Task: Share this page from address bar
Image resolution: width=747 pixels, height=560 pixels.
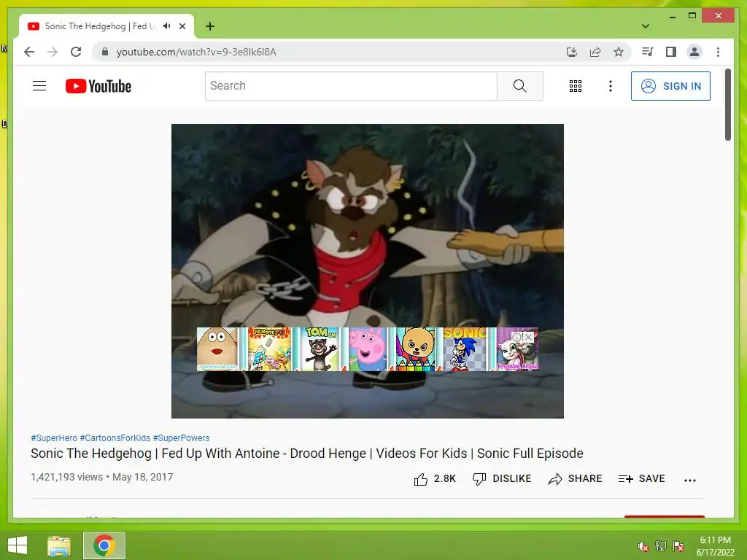Action: 595,52
